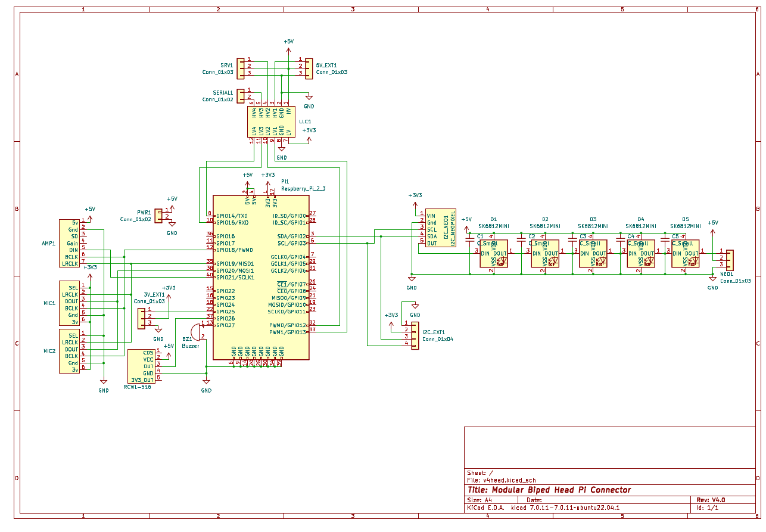Click the 'PWM1/GPIO13' pin label
Image resolution: width=766 pixels, height=532 pixels.
click(x=288, y=332)
